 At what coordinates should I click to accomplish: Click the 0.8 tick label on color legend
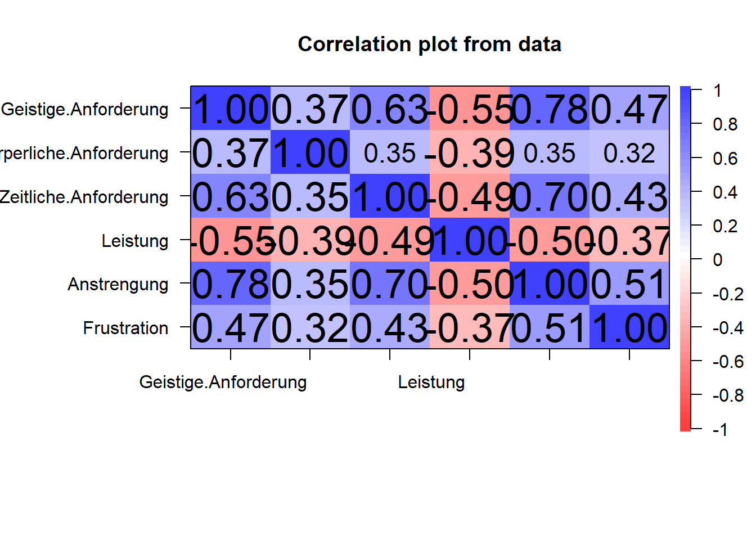pyautogui.click(x=724, y=124)
